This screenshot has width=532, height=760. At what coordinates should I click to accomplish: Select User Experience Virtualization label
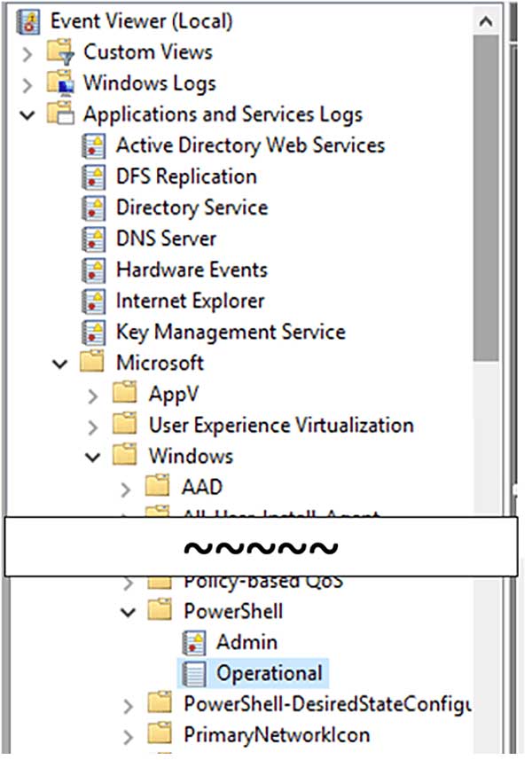coord(281,425)
